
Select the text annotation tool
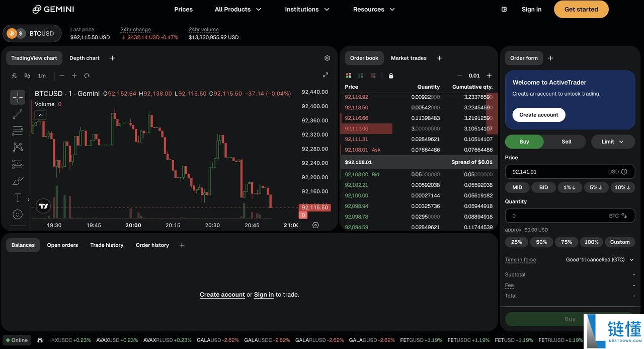pyautogui.click(x=18, y=197)
